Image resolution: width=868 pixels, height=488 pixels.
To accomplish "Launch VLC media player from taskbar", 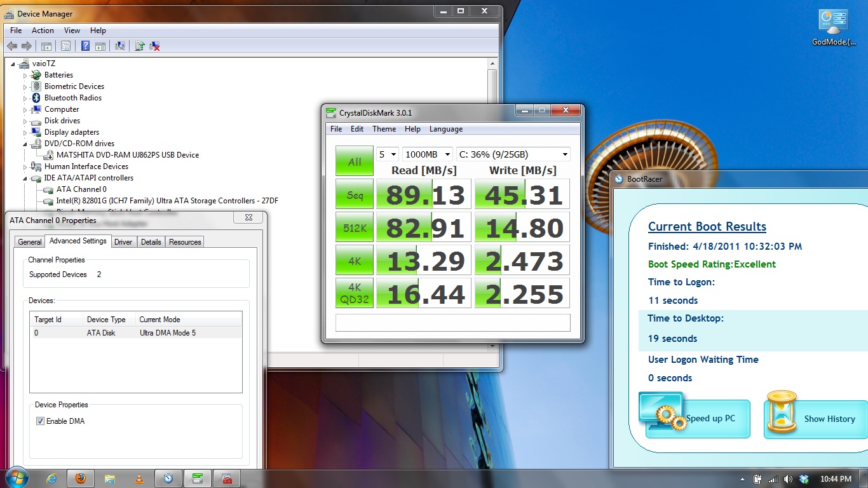I will (139, 478).
